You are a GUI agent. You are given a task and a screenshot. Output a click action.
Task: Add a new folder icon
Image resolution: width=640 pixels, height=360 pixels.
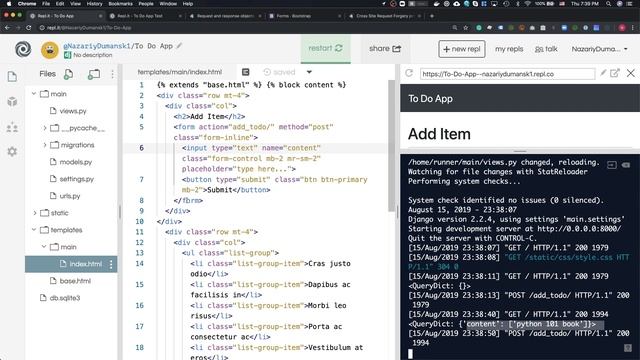(94, 74)
